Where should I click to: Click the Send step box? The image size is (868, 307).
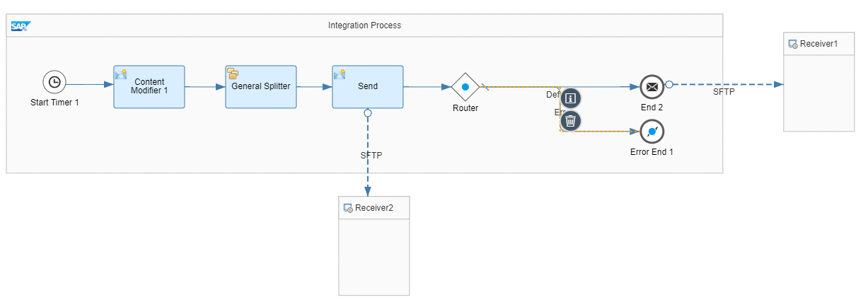[368, 87]
